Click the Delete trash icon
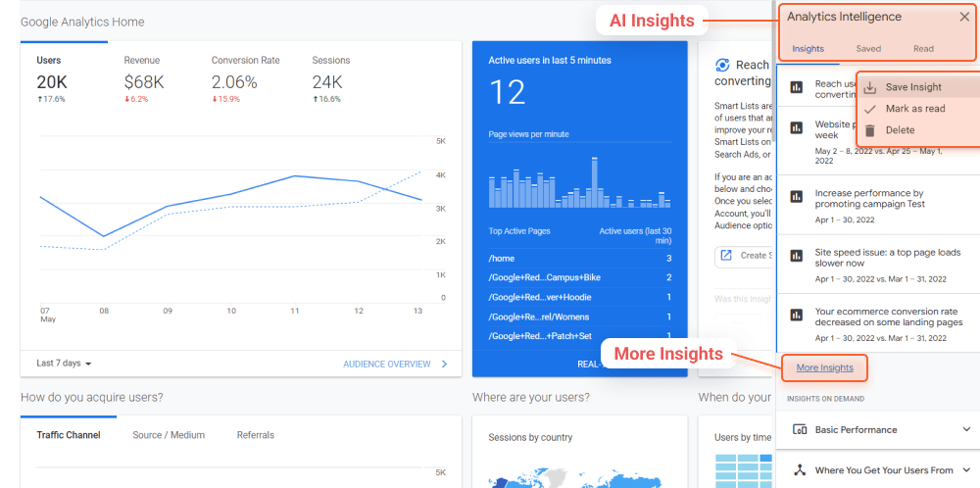 tap(869, 130)
